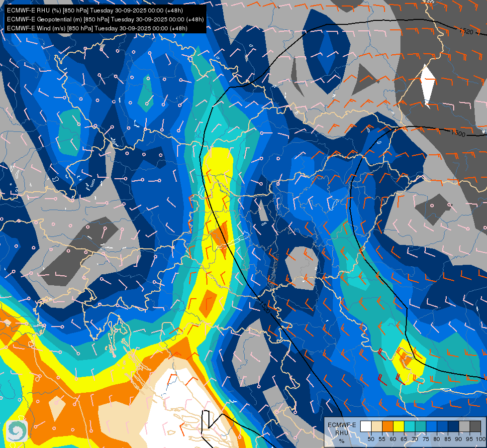
Task: Pick the light gray 90-95 legend swatch
Action: click(464, 426)
